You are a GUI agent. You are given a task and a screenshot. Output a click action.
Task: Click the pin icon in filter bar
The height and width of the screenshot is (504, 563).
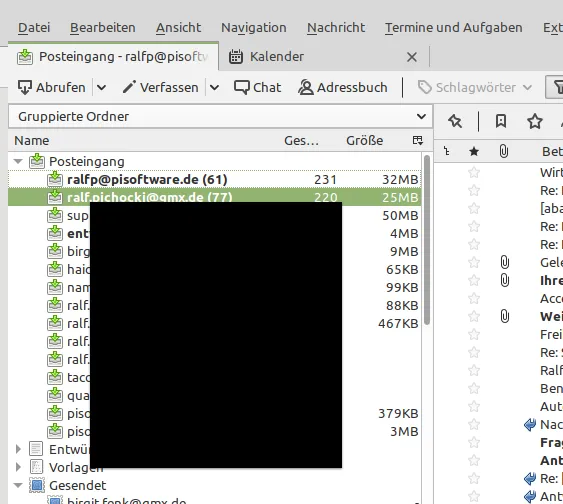coord(455,121)
